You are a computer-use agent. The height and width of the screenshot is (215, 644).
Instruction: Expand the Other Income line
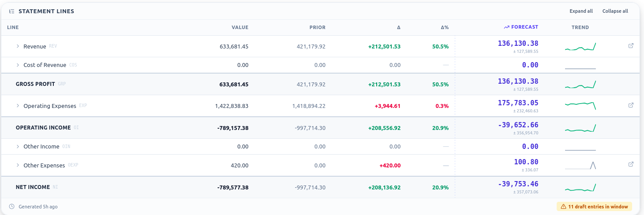coord(18,146)
